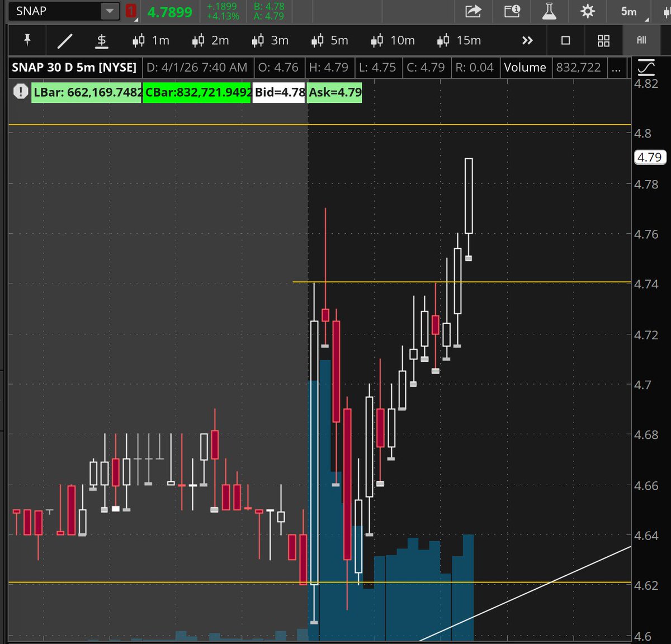The width and height of the screenshot is (671, 644).
Task: Open the chart notes icon with badge
Action: (x=512, y=11)
